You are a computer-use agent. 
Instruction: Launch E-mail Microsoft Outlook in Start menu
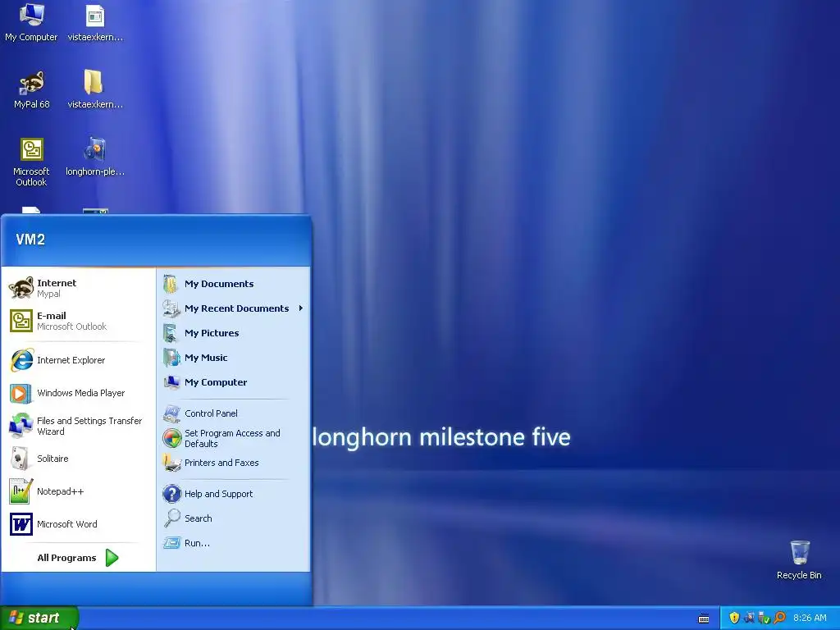coord(78,321)
